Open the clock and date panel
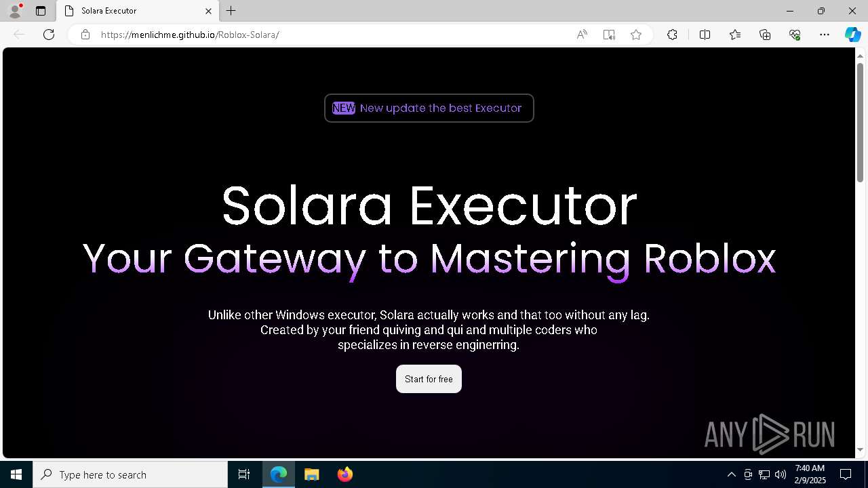 point(810,474)
